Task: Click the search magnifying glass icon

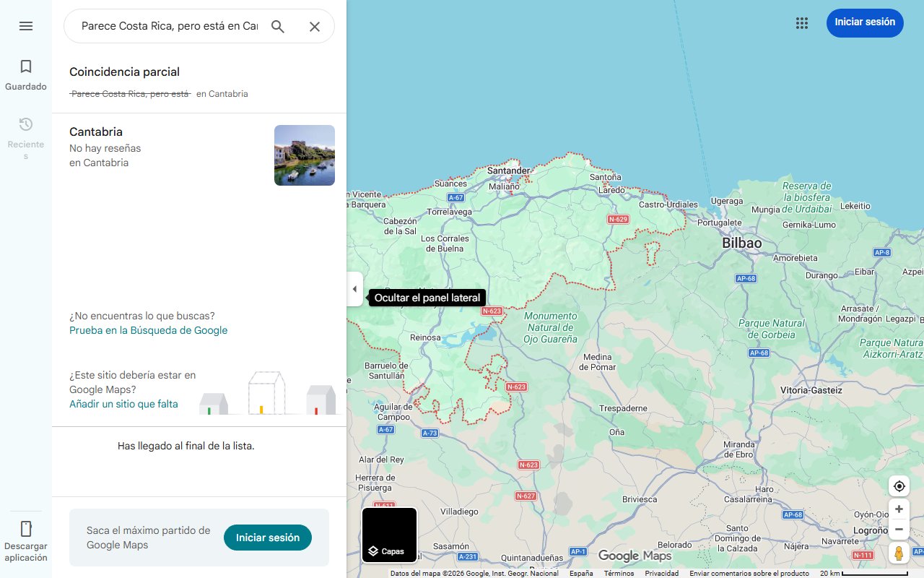Action: tap(278, 26)
